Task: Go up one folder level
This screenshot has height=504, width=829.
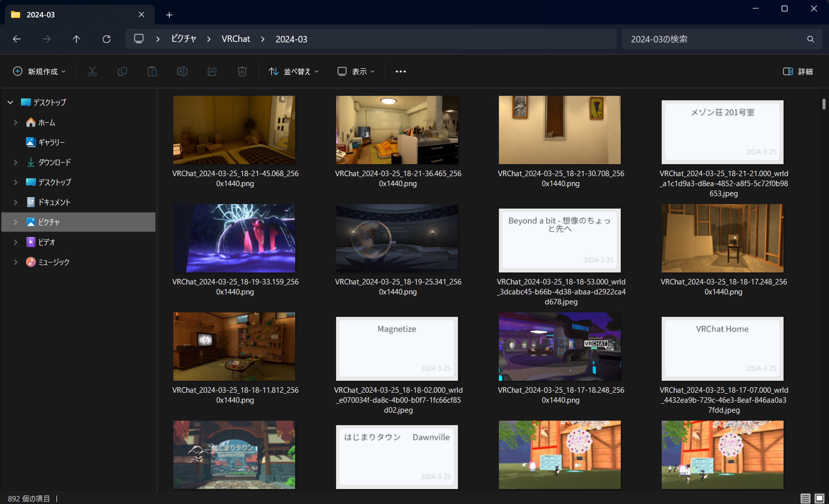Action: click(x=76, y=39)
